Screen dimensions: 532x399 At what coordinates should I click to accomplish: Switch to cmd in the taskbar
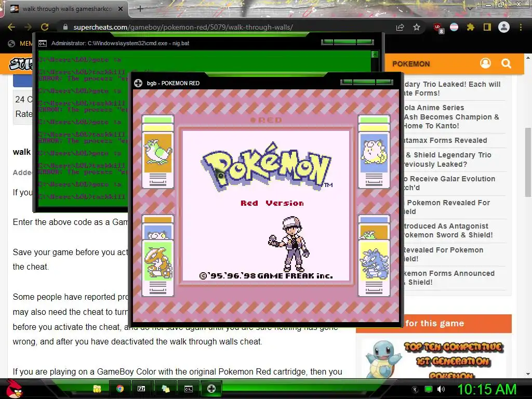[188, 389]
